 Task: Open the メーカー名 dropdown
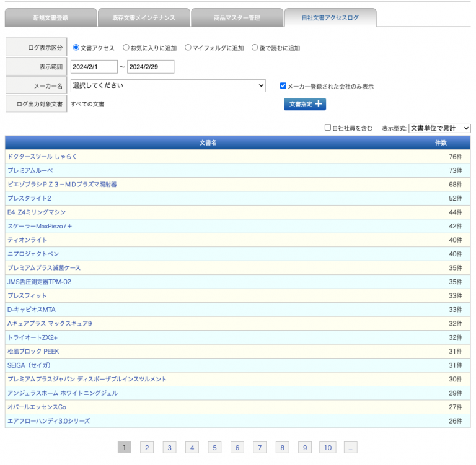168,85
